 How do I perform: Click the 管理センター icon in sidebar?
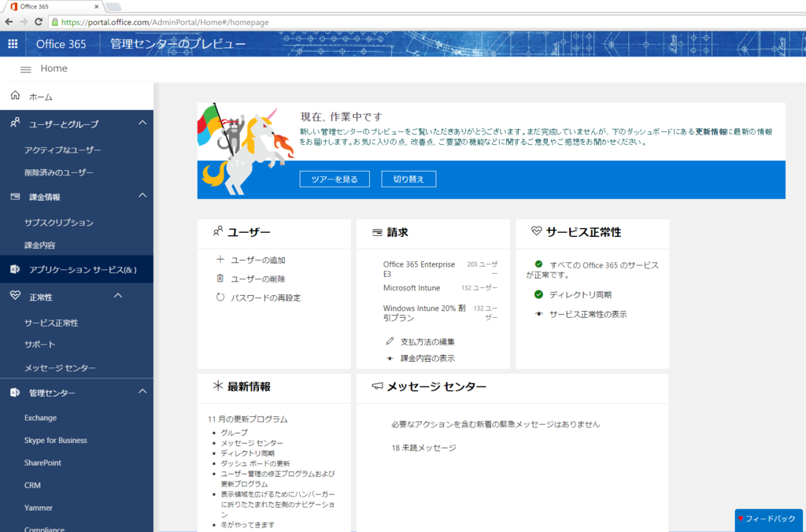(x=15, y=392)
